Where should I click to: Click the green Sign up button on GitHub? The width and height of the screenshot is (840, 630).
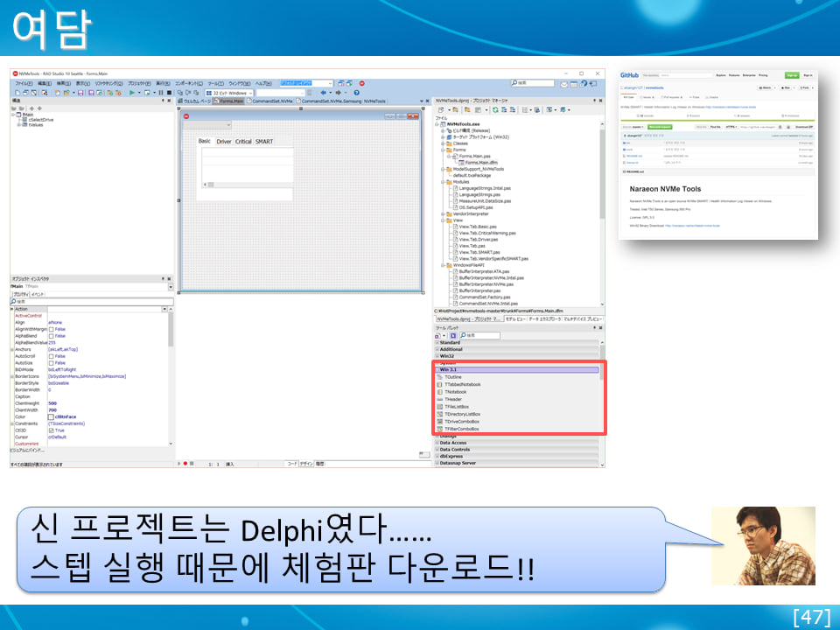click(x=792, y=75)
